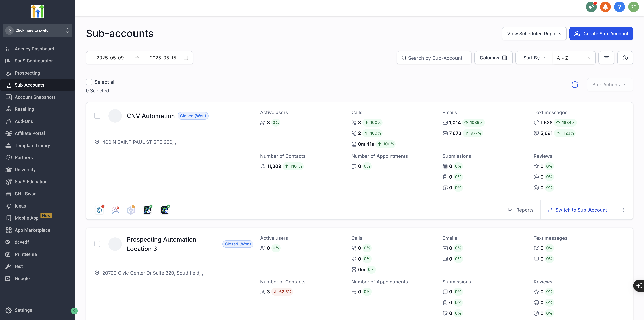
Task: Click the WordPress icon under CNV Automation
Action: (x=99, y=210)
